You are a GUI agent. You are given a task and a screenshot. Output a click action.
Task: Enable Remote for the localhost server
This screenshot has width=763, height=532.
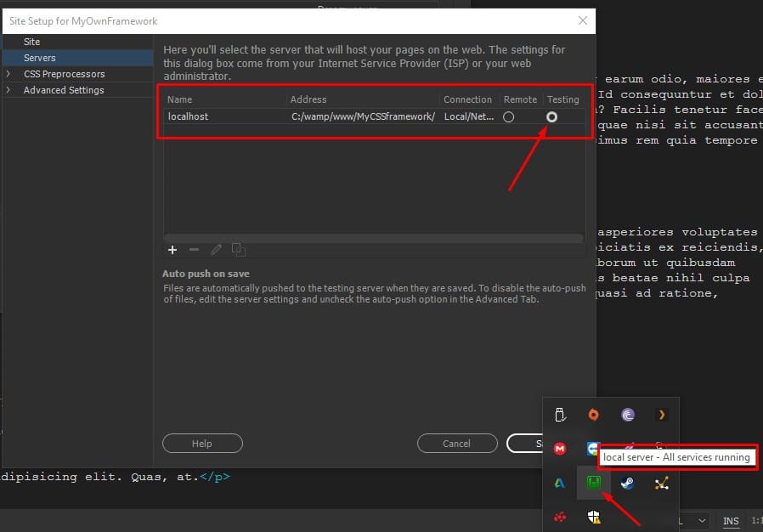[x=507, y=117]
